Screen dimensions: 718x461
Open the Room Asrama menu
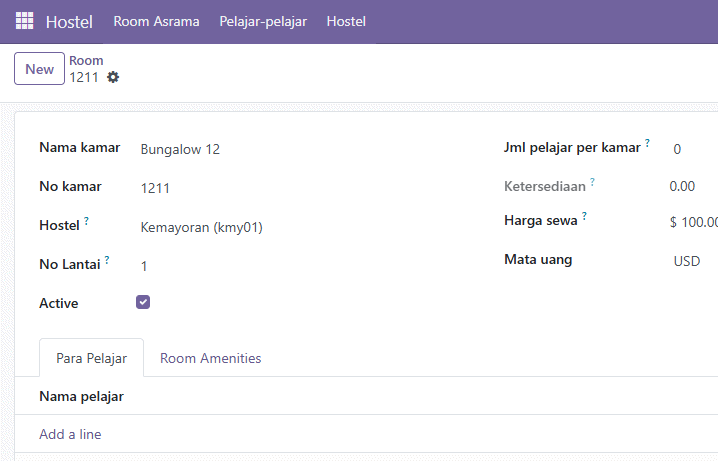[x=156, y=22]
